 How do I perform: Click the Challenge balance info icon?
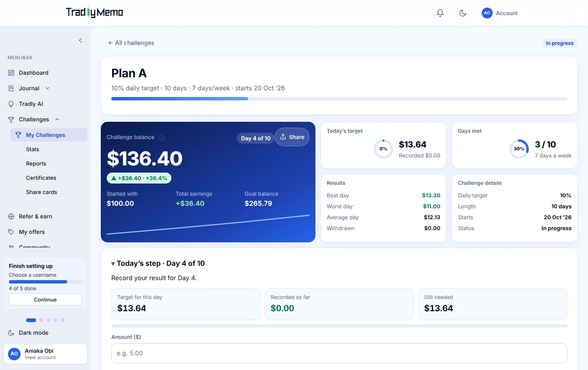click(161, 137)
